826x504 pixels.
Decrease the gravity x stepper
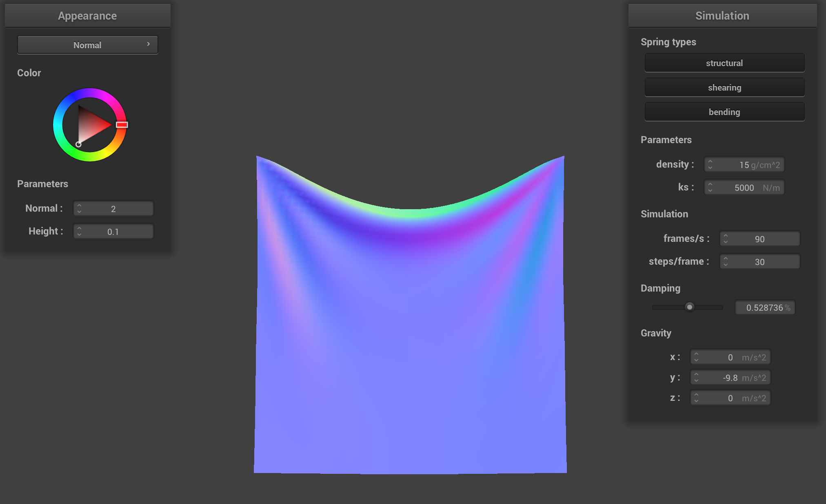696,360
